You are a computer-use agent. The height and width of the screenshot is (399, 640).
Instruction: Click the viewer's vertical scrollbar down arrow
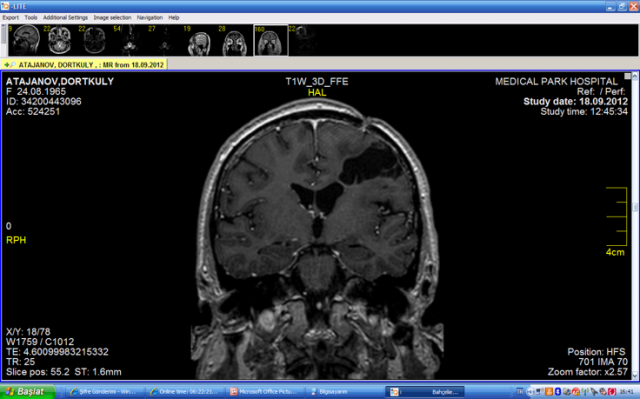pyautogui.click(x=635, y=375)
